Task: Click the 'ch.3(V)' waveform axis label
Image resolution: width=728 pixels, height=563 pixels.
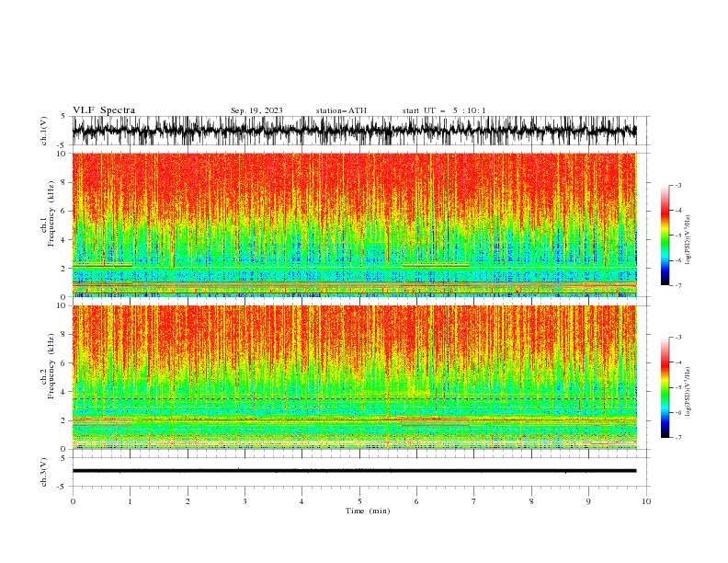Action: (x=44, y=472)
